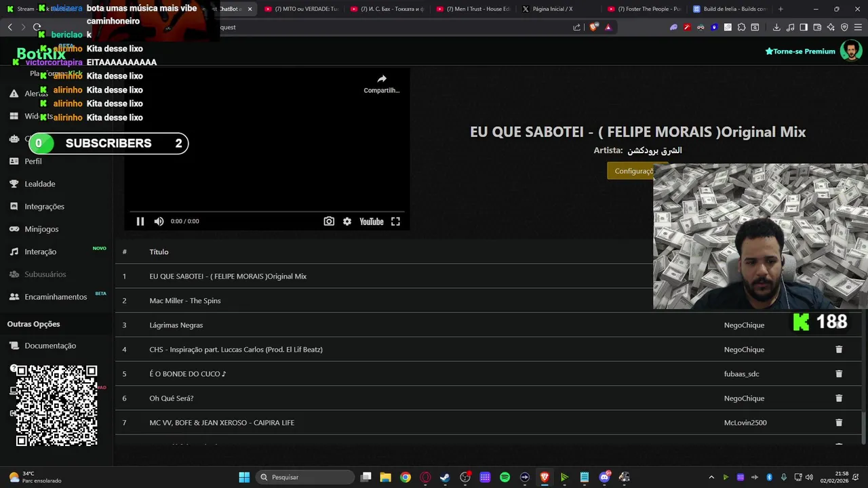The width and height of the screenshot is (868, 488).
Task: Delete the Oh Qué Será? song
Action: tap(839, 398)
